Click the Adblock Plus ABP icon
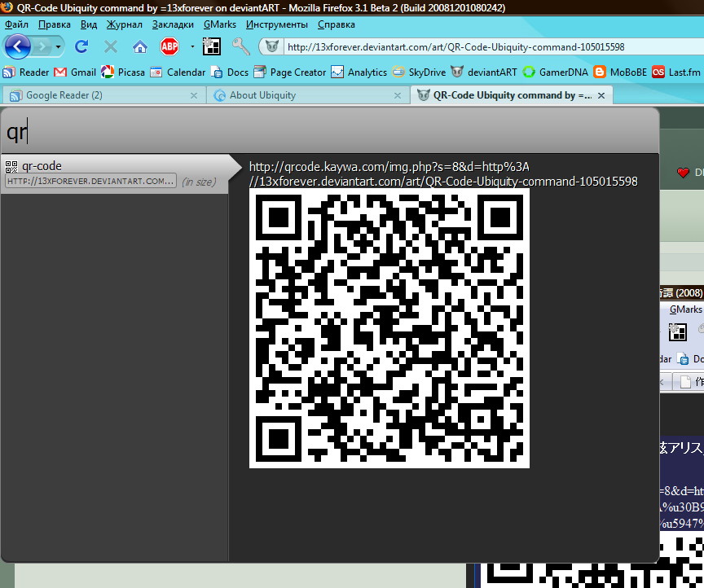 coord(169,46)
